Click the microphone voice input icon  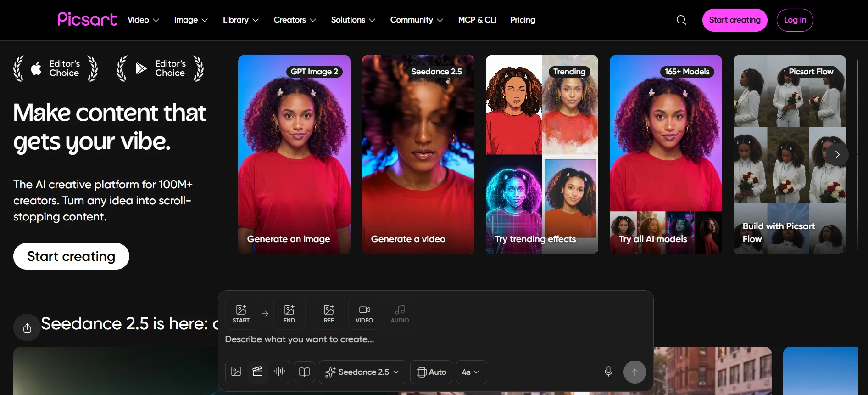(x=608, y=371)
